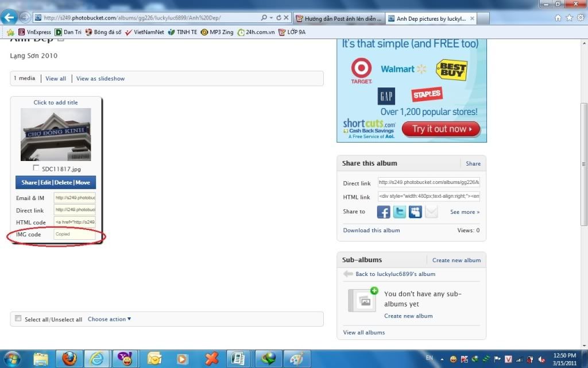This screenshot has width=588, height=368.
Task: Launch Firefox from the taskbar
Action: pos(69,359)
